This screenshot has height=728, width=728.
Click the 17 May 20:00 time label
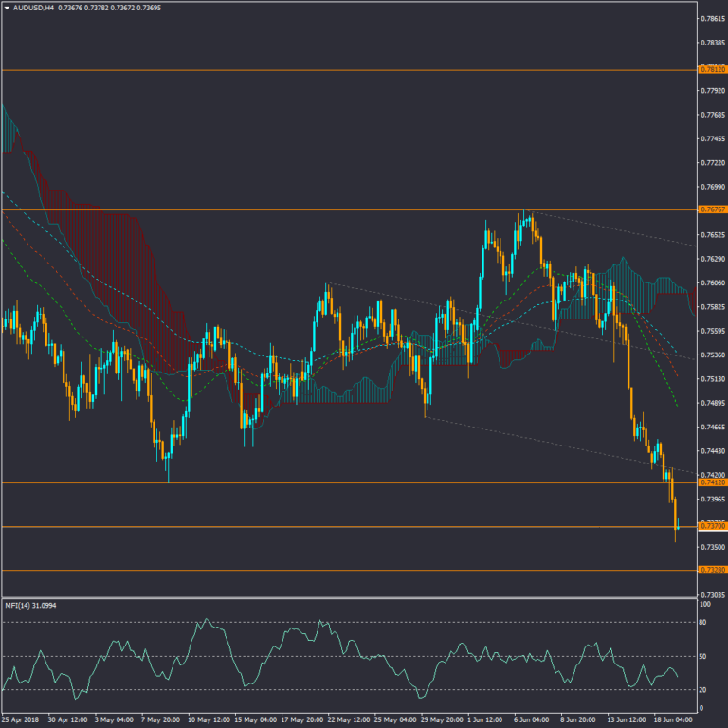coord(300,720)
